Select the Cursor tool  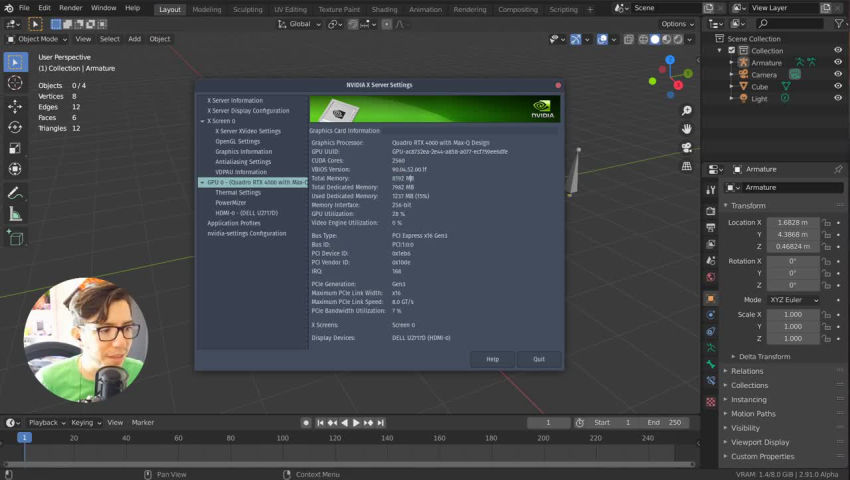coord(15,83)
